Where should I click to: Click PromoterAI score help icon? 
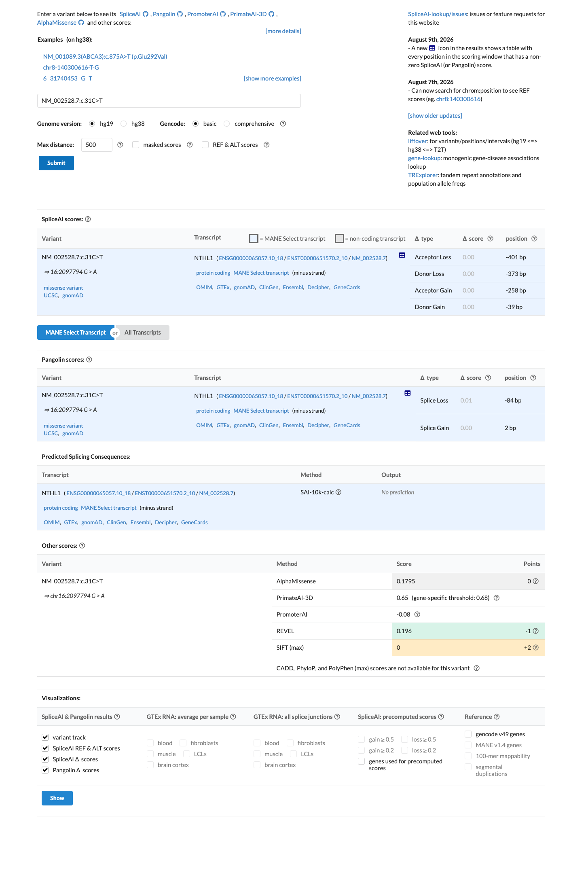(417, 615)
